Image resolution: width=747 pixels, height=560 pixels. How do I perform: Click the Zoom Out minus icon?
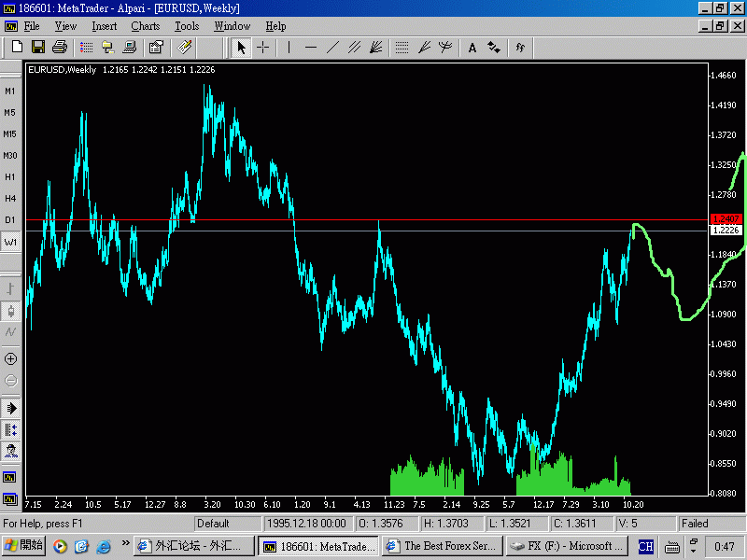[10, 381]
